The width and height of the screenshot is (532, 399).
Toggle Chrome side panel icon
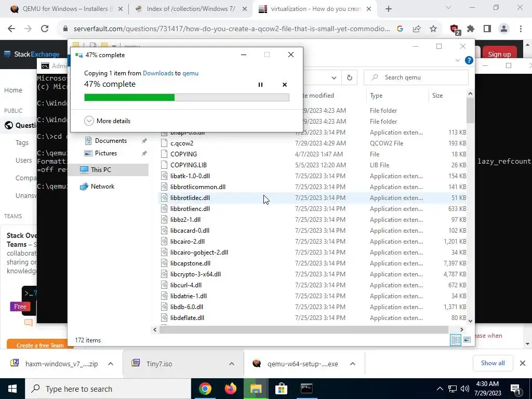(x=487, y=29)
